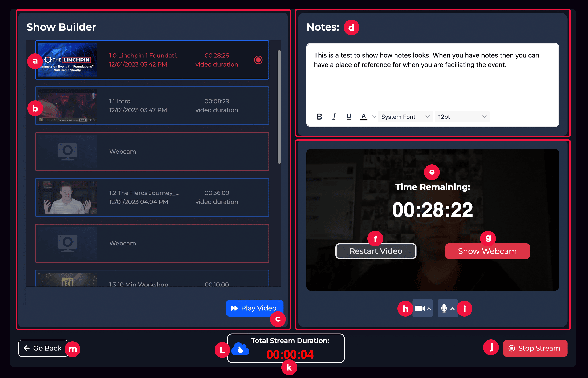This screenshot has height=378, width=588.
Task: Click the Show Webcam button
Action: point(487,251)
